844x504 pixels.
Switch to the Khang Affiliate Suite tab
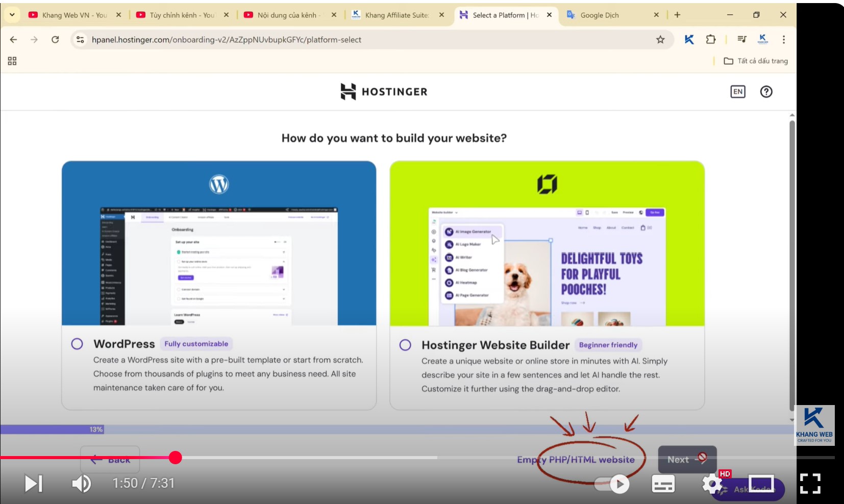click(x=396, y=15)
